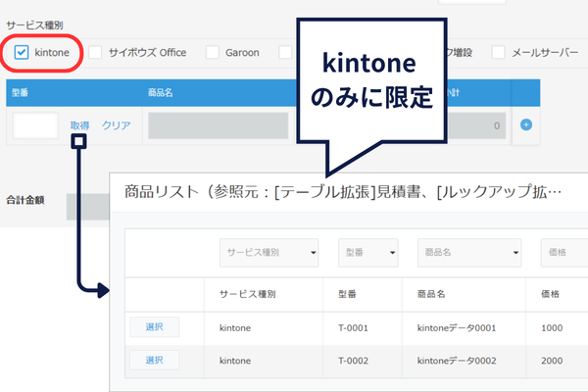This screenshot has height=392, width=588.
Task: Check the サイボウズ Office checkbox
Action: pyautogui.click(x=95, y=52)
